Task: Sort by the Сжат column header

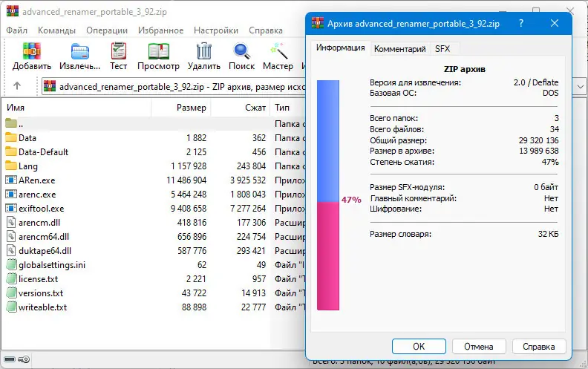Action: click(x=241, y=108)
